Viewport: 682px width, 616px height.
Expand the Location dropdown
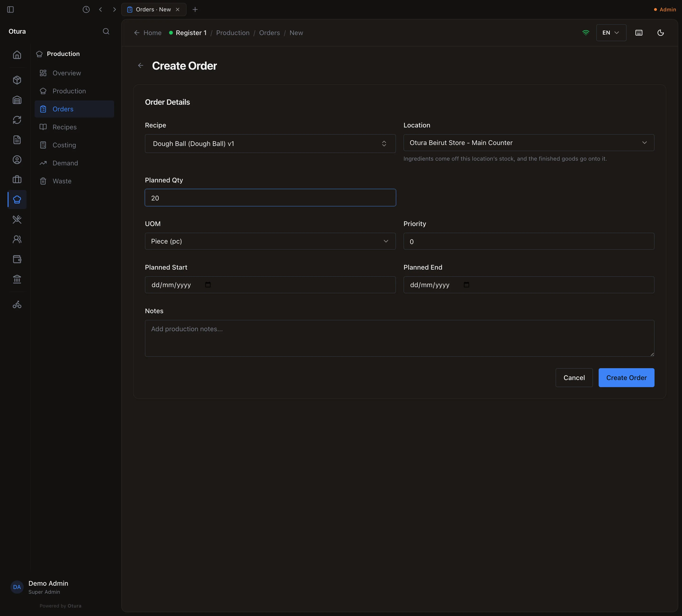(529, 143)
